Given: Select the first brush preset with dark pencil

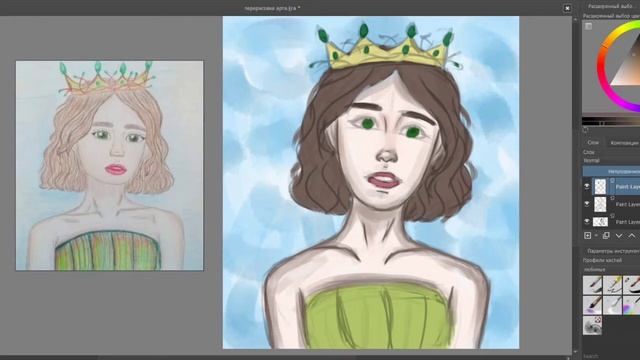Looking at the screenshot, I should click(x=592, y=285).
